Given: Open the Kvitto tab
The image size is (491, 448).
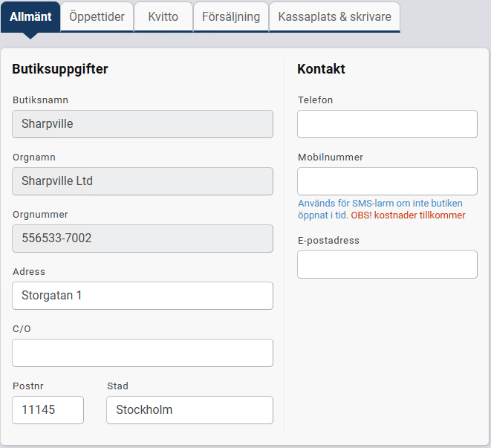Looking at the screenshot, I should pyautogui.click(x=163, y=16).
